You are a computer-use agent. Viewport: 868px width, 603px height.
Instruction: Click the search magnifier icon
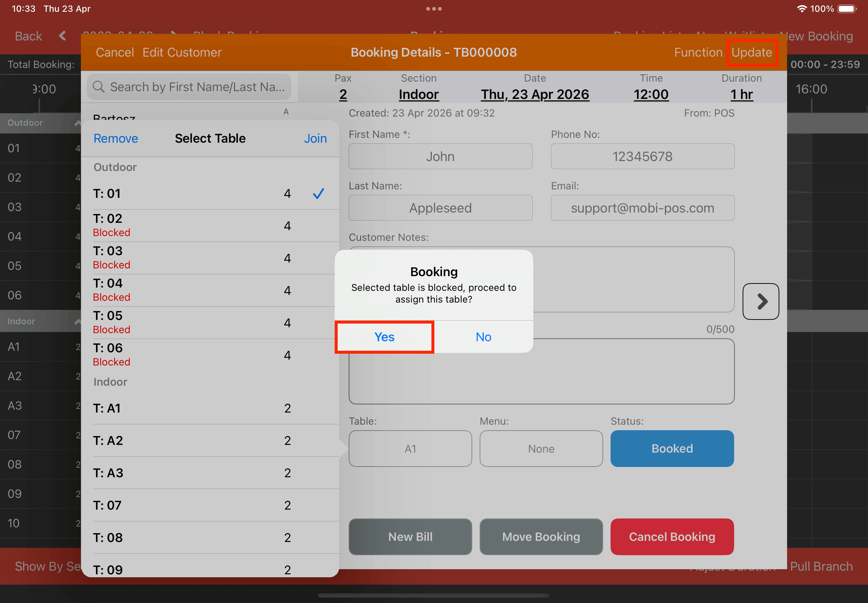tap(98, 87)
